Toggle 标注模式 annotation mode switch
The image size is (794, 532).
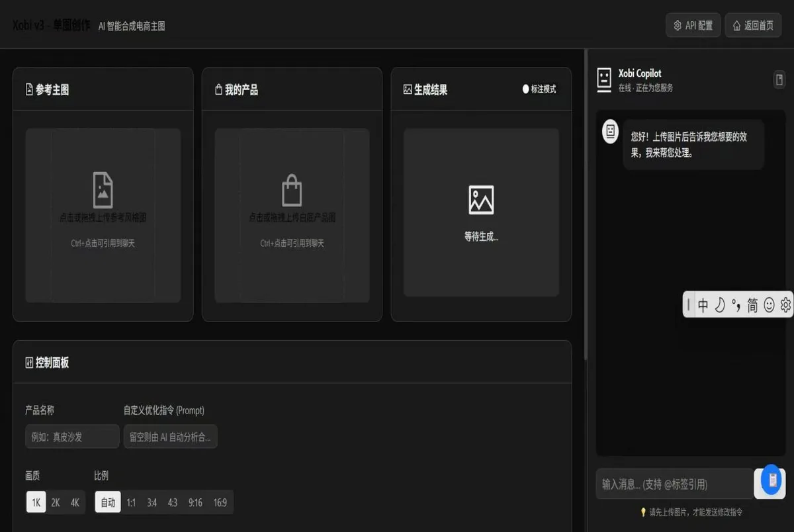pyautogui.click(x=539, y=89)
